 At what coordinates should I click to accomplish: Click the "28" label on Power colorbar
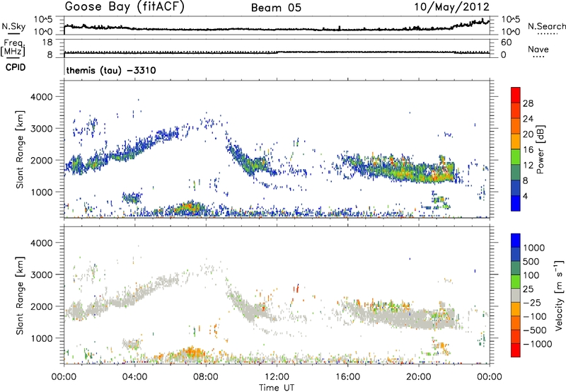(x=528, y=103)
